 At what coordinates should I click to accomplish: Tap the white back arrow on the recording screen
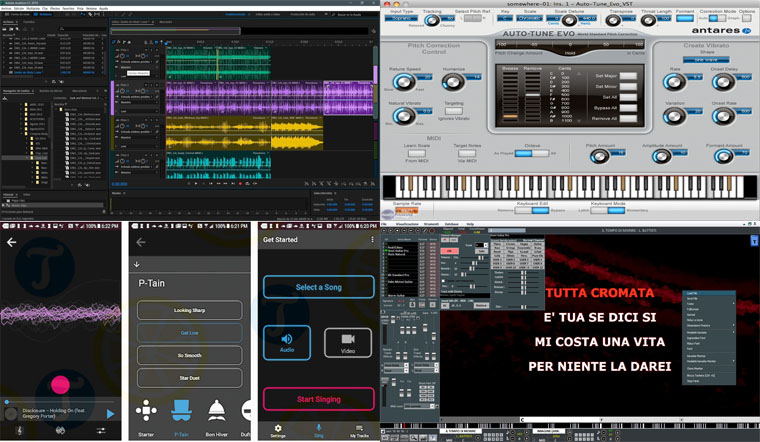12,242
